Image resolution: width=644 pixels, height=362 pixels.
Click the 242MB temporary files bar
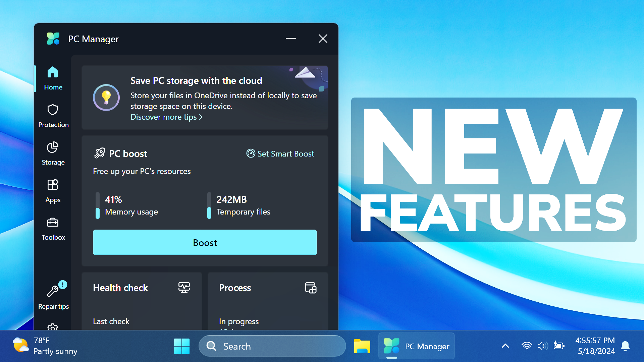click(x=209, y=205)
